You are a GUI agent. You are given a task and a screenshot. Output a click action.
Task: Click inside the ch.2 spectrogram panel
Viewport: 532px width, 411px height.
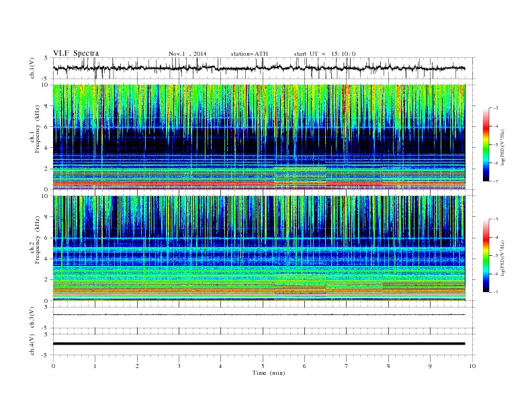(x=259, y=248)
